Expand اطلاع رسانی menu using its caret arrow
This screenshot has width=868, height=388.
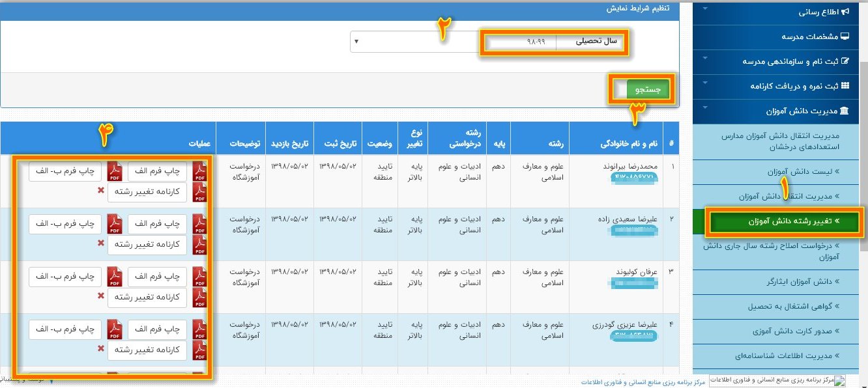[x=705, y=12]
